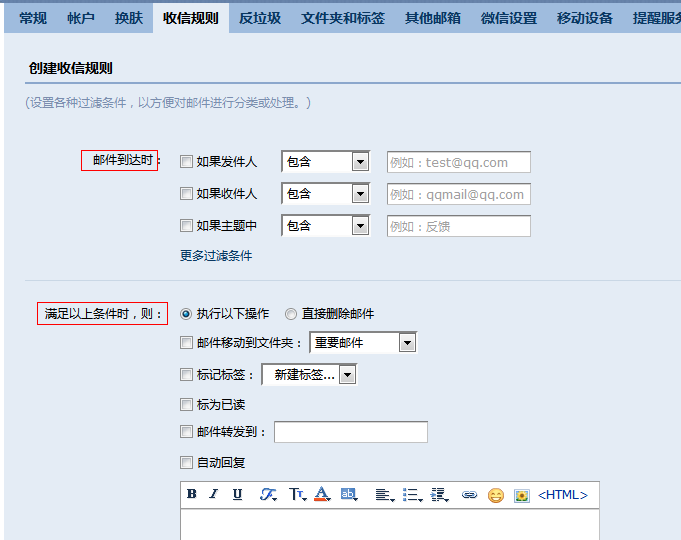Switch to 其他邮箱 tab
The width and height of the screenshot is (681, 540).
click(x=433, y=18)
